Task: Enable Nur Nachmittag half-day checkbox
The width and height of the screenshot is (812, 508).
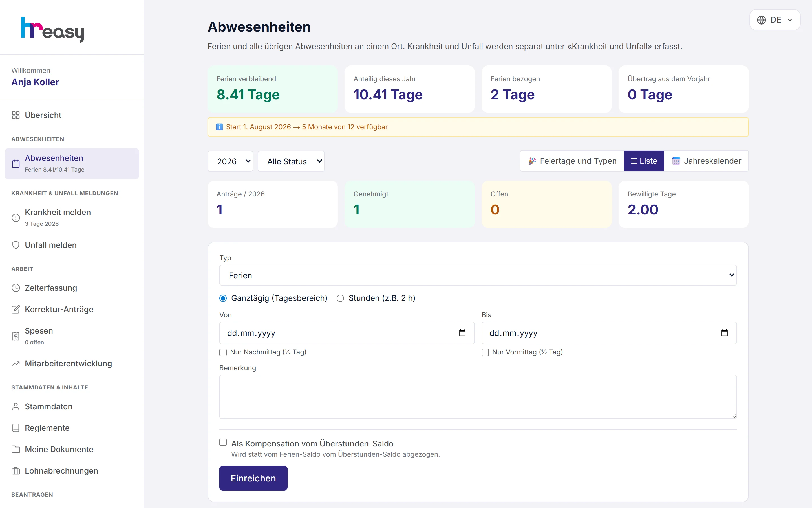Action: [223, 352]
